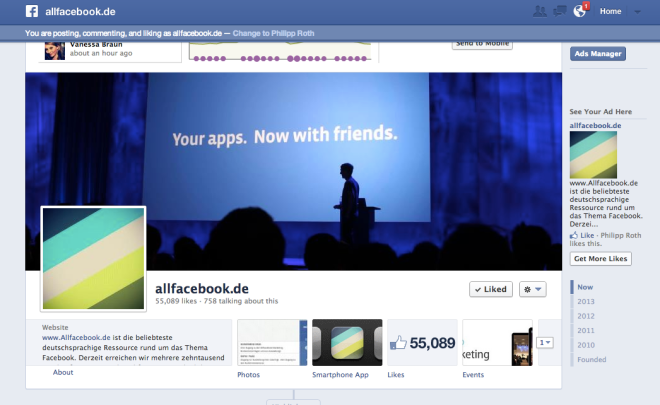Open the messages icon in top bar
Screen dimensions: 660x405
point(559,11)
